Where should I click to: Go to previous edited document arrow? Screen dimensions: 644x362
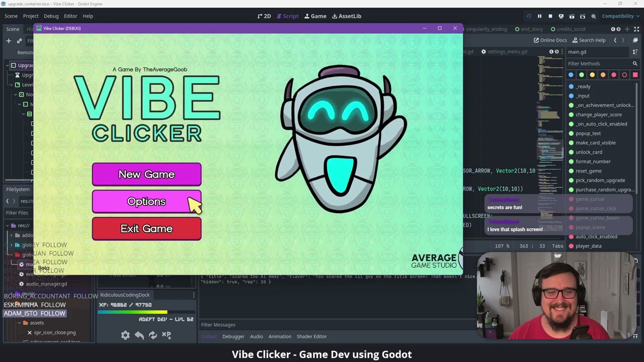pos(615,40)
